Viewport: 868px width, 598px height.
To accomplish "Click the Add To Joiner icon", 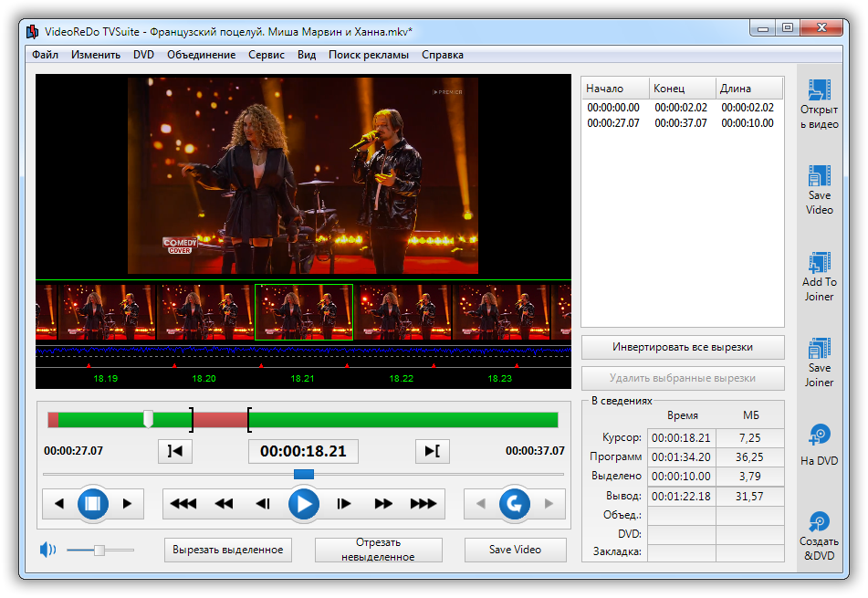I will pos(819,263).
